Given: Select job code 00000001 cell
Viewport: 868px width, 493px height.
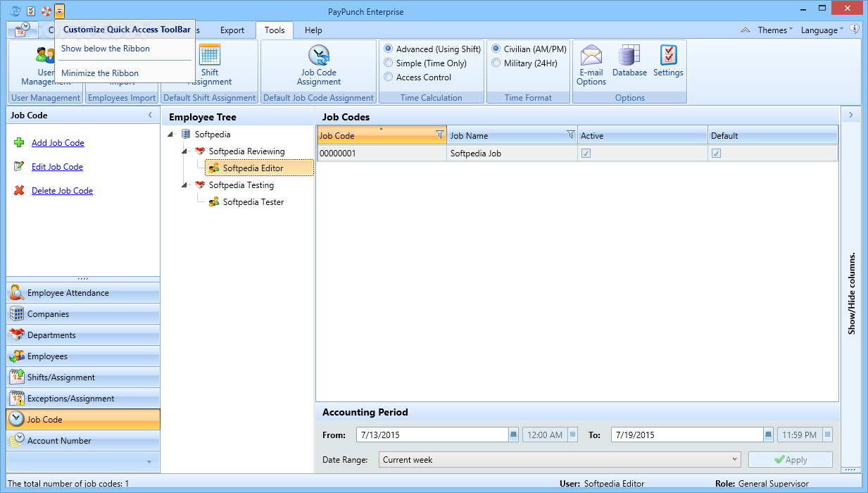Looking at the screenshot, I should point(382,154).
